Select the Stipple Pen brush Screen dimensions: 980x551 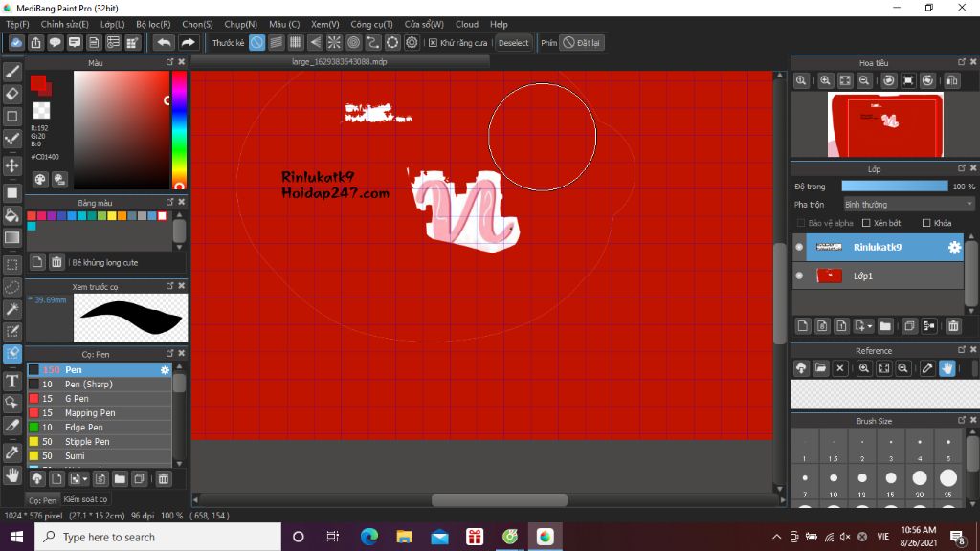100,442
